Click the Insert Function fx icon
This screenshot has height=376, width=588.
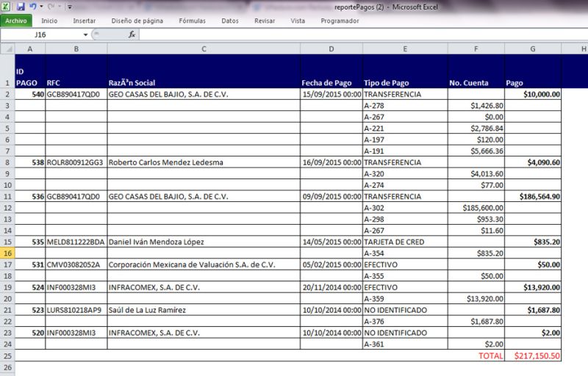pyautogui.click(x=132, y=35)
